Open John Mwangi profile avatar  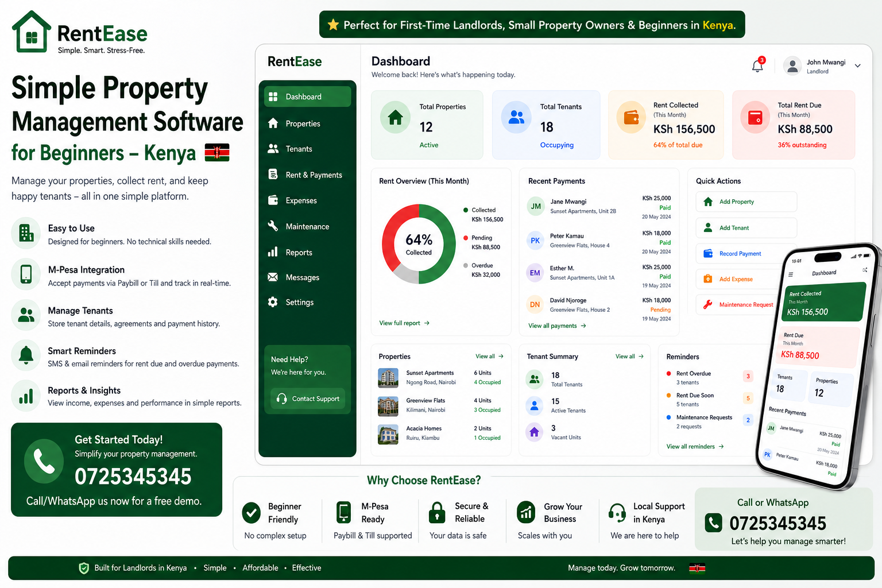[792, 66]
